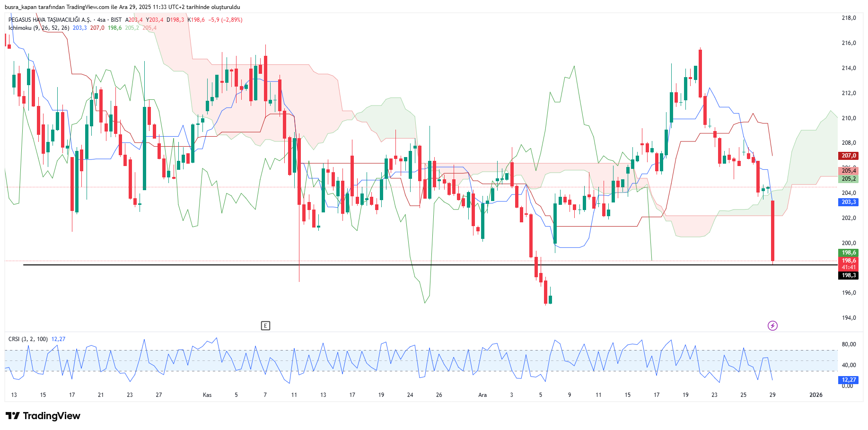868x430 pixels.
Task: Click the blue 12,27 CRSI value label
Action: coord(849,380)
